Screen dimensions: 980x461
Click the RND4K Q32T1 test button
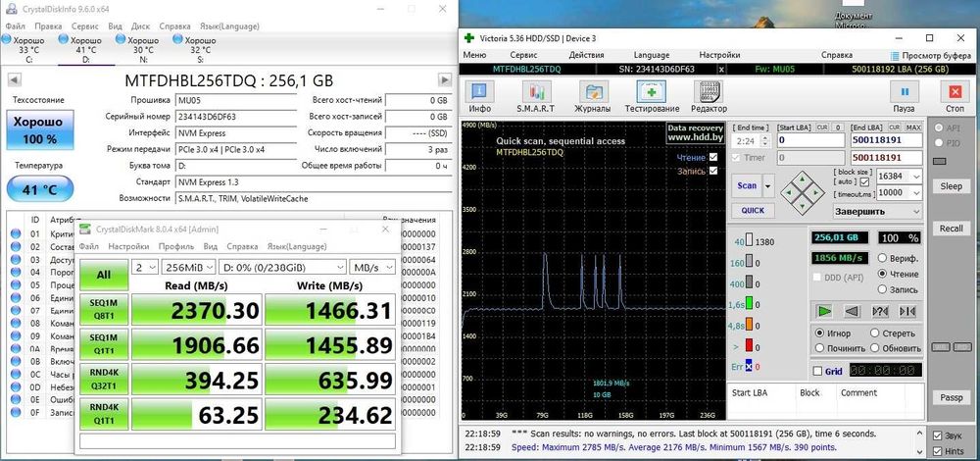pos(104,380)
